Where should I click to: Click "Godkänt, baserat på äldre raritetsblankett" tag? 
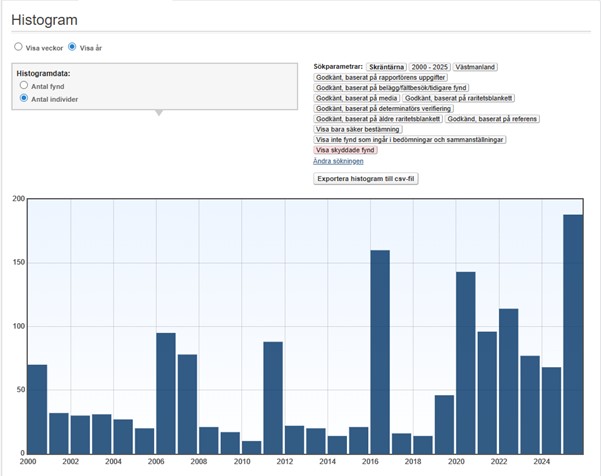pos(378,119)
